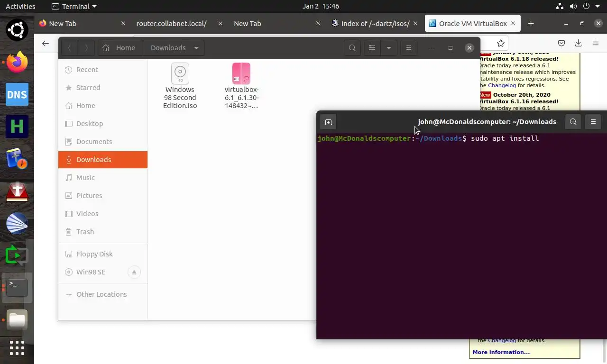The width and height of the screenshot is (607, 364).
Task: Click the Ubuntu logo at the top of the dock
Action: [x=17, y=30]
